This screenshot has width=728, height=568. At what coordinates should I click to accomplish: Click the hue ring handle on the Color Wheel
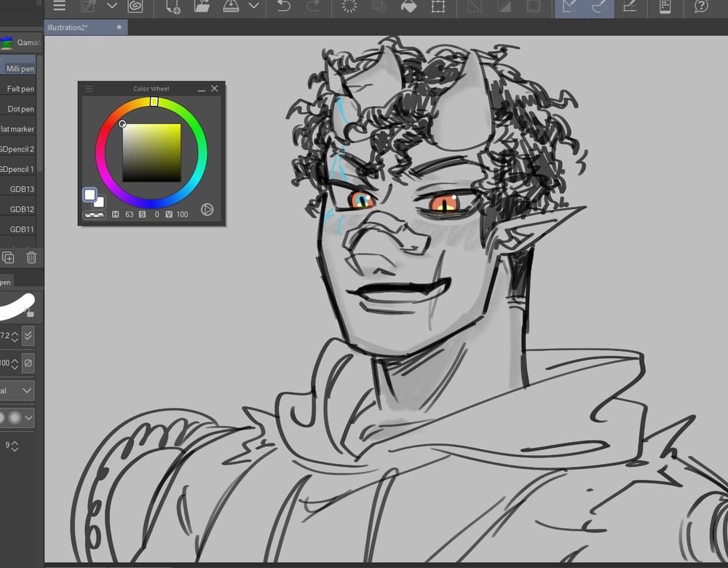pos(154,102)
